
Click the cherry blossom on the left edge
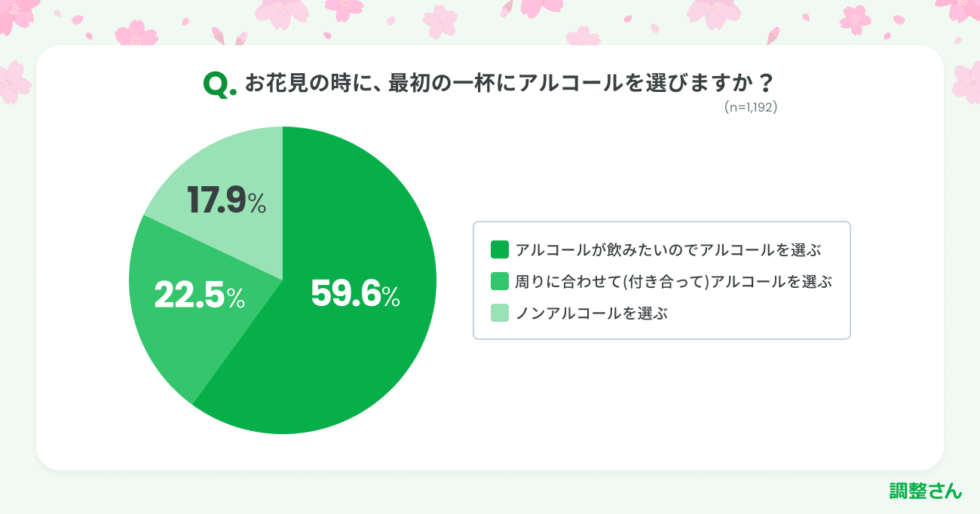pos(12,83)
